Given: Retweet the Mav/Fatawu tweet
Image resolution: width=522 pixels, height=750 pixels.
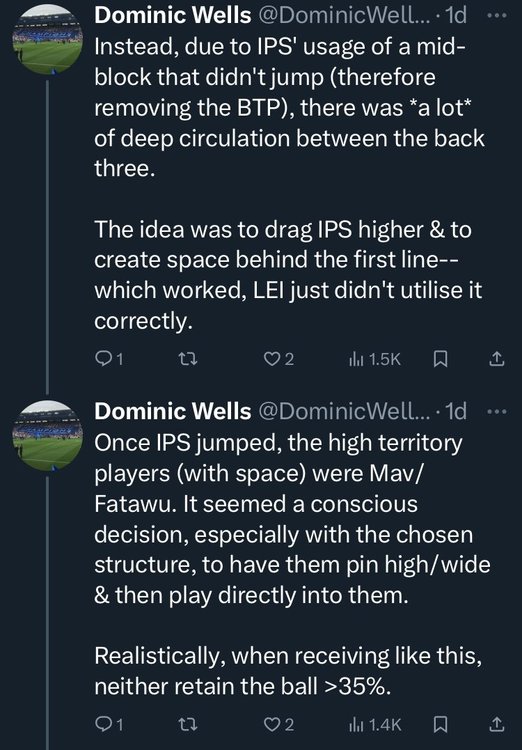Looking at the screenshot, I should pyautogui.click(x=188, y=725).
